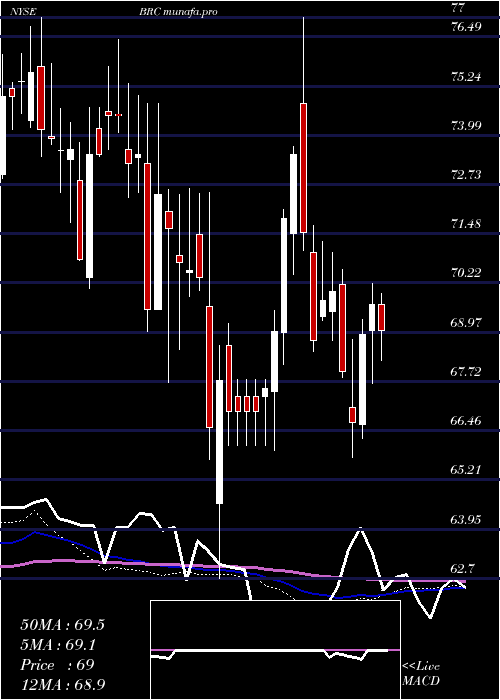500x700 pixels.
Task: Click the 62.7 price axis label
Action: click(464, 569)
